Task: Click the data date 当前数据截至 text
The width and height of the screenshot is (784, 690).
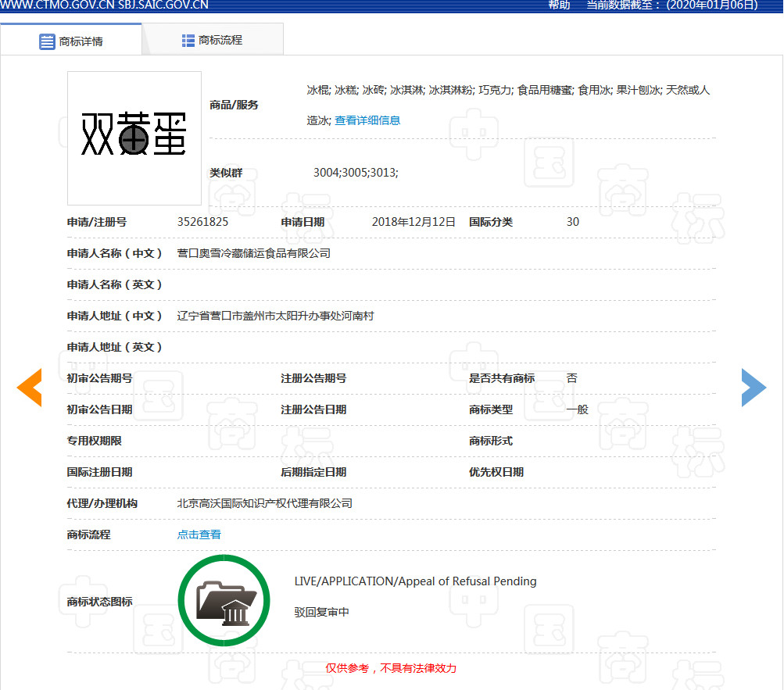Action: (x=672, y=5)
